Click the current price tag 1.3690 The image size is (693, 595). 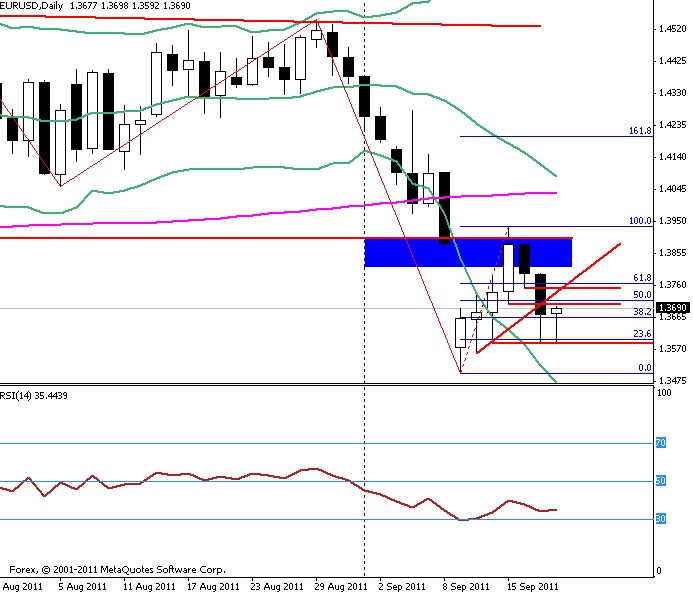pos(672,307)
